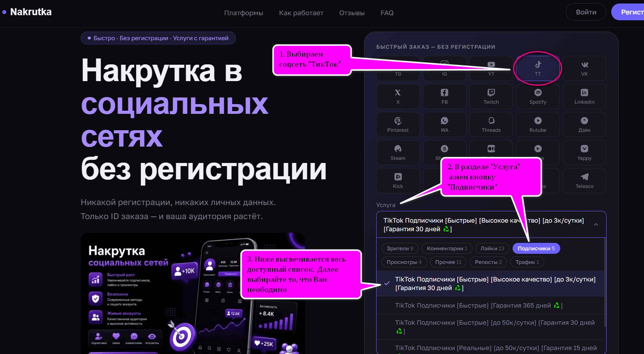
Task: Filter services by Комментарии
Action: click(447, 248)
